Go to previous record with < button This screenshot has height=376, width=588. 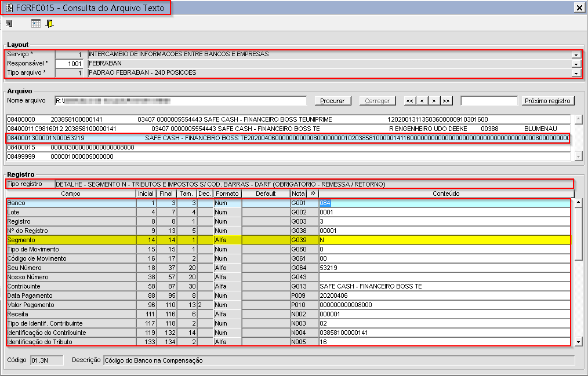(x=422, y=101)
